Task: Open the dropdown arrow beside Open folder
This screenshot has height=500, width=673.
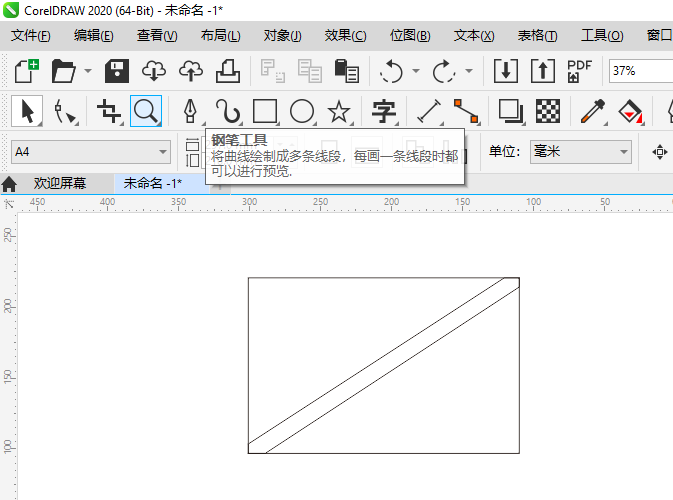Action: click(88, 71)
